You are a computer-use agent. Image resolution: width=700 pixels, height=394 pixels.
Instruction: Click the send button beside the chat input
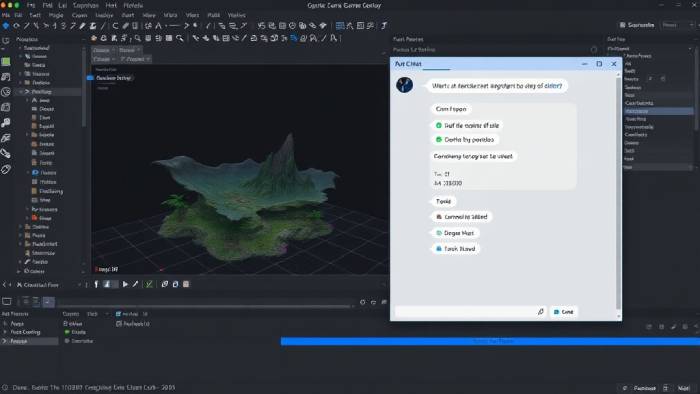(x=563, y=312)
